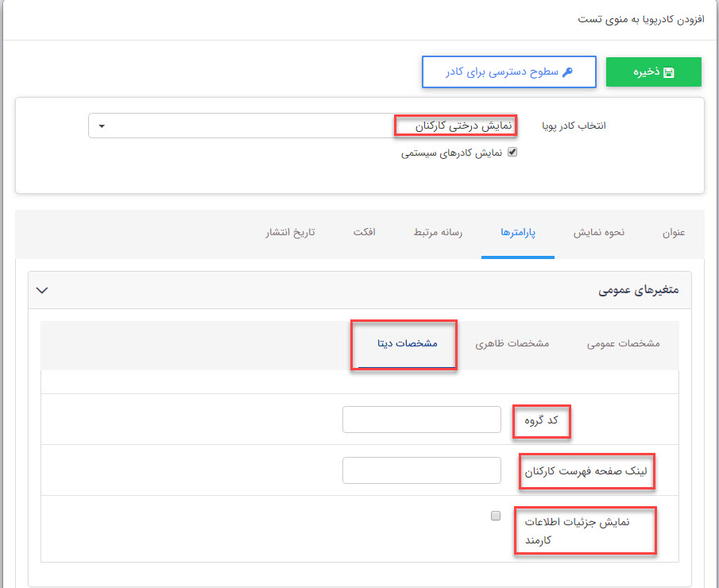719x588 pixels.
Task: Select the مشخصات عمومی sub-tab
Action: click(624, 344)
